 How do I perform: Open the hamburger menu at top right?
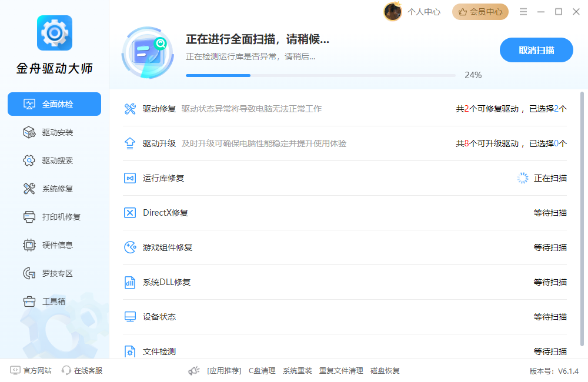(x=523, y=11)
